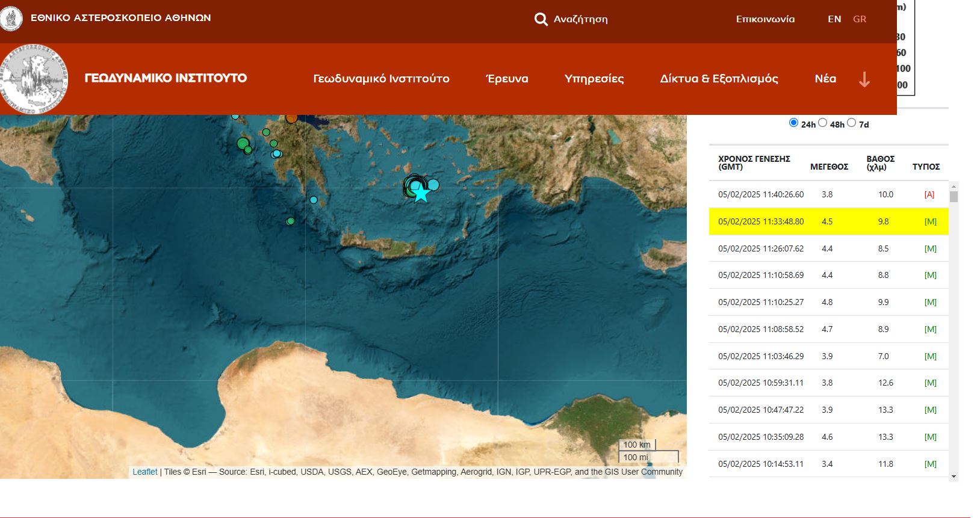The image size is (980, 518).
Task: Click the cyan star marker on map
Action: coord(421,194)
